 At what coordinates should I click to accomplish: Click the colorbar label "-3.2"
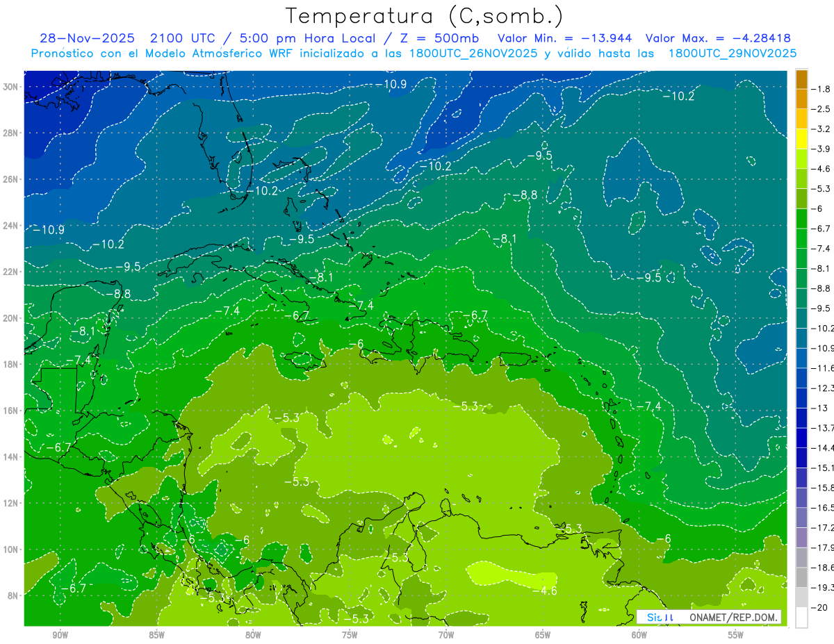point(821,129)
